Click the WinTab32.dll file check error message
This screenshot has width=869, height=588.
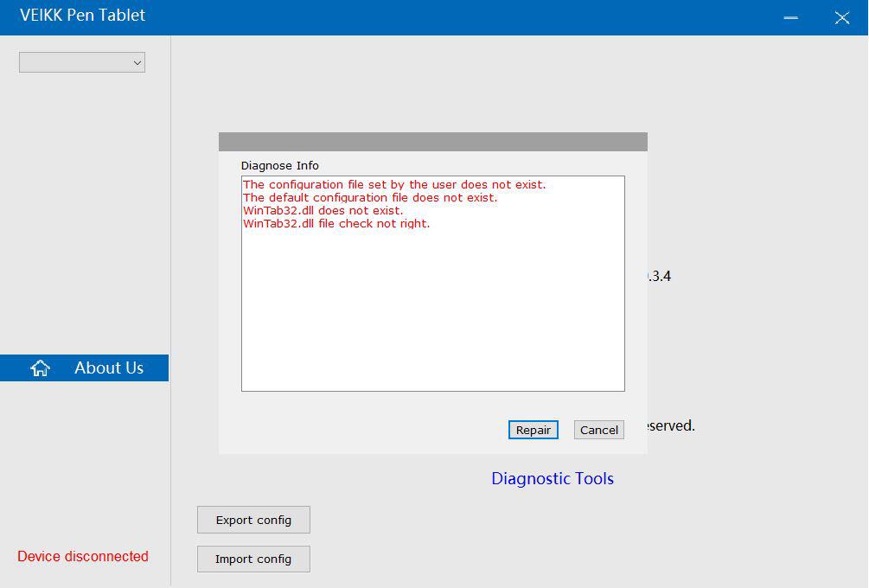(336, 223)
